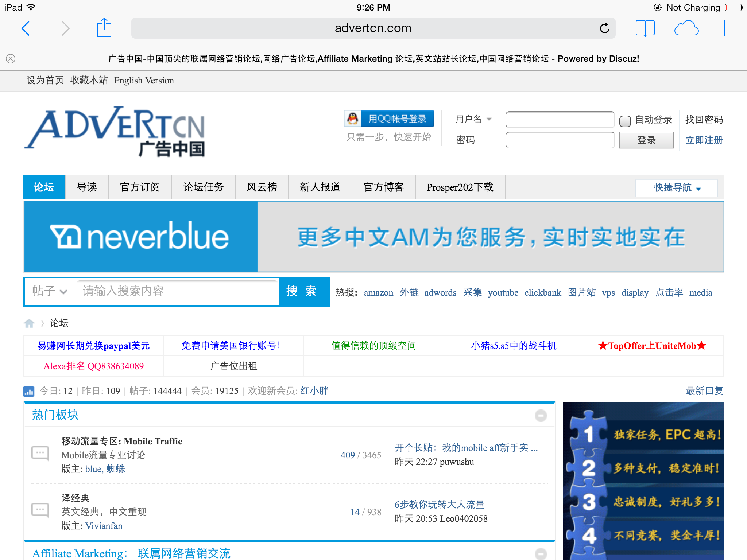Click Mobile Traffic forum speech bubble icon
Screen dimensions: 747x560
point(40,454)
